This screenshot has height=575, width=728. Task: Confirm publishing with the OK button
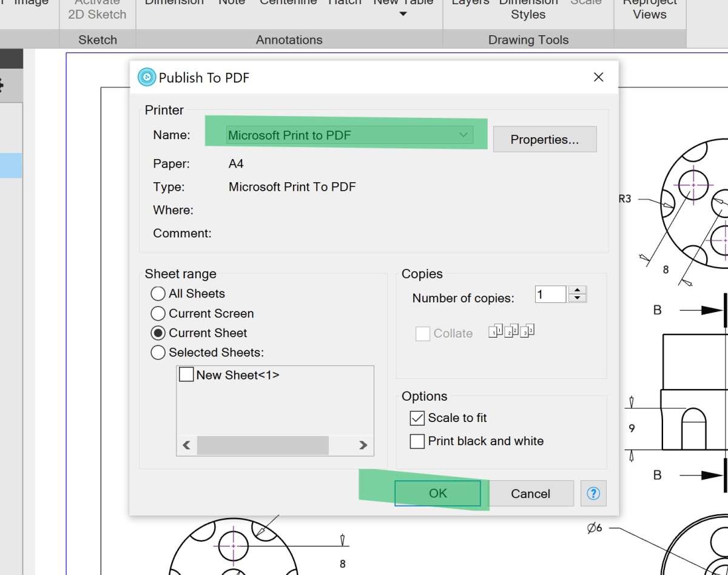(437, 494)
